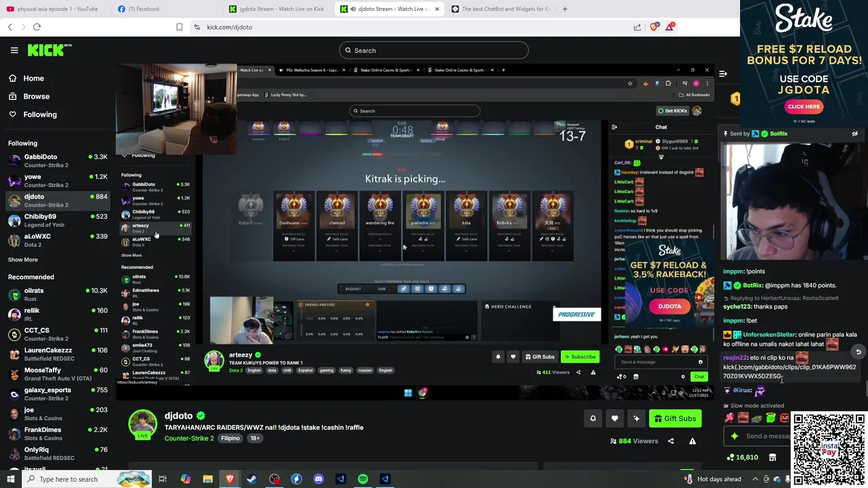Open File Explorer from the taskbar

(208, 479)
